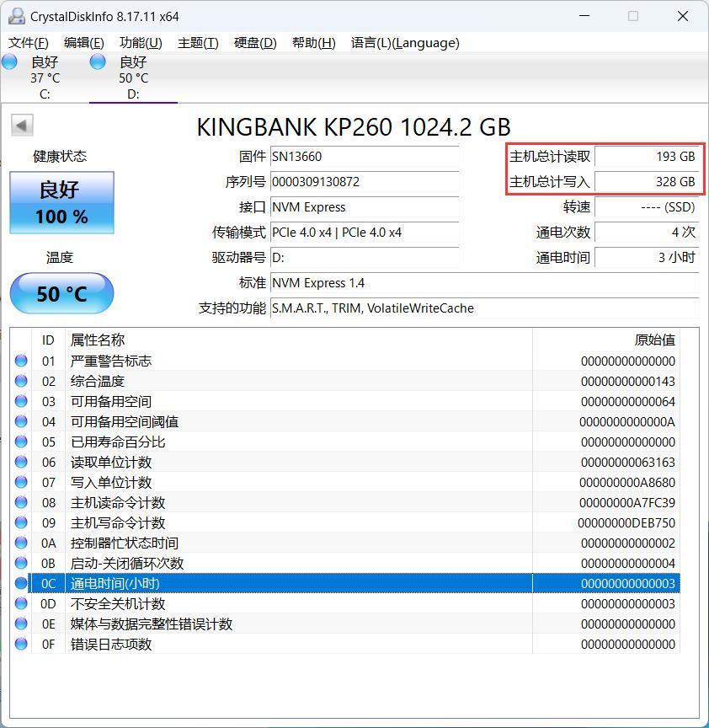Open the 功能 menu

(x=140, y=43)
